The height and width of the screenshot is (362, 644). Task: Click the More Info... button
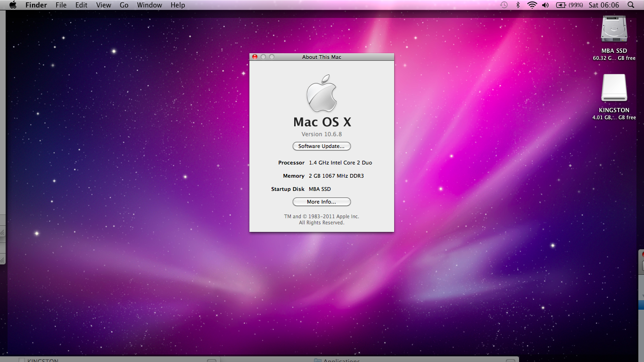[x=322, y=202]
